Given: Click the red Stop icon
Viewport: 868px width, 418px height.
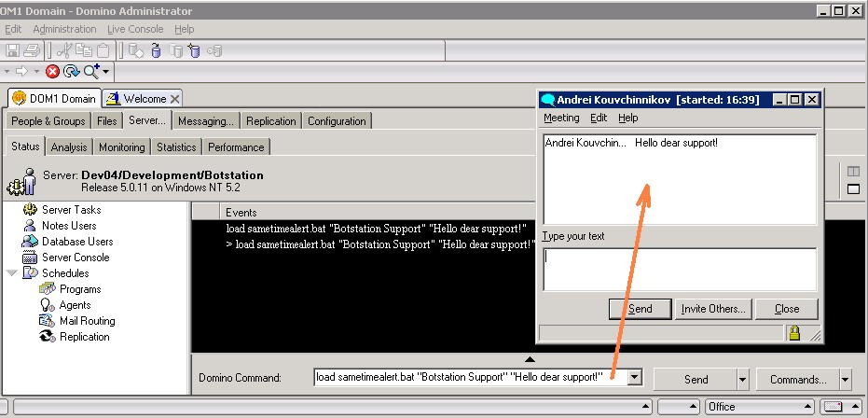Looking at the screenshot, I should point(52,71).
